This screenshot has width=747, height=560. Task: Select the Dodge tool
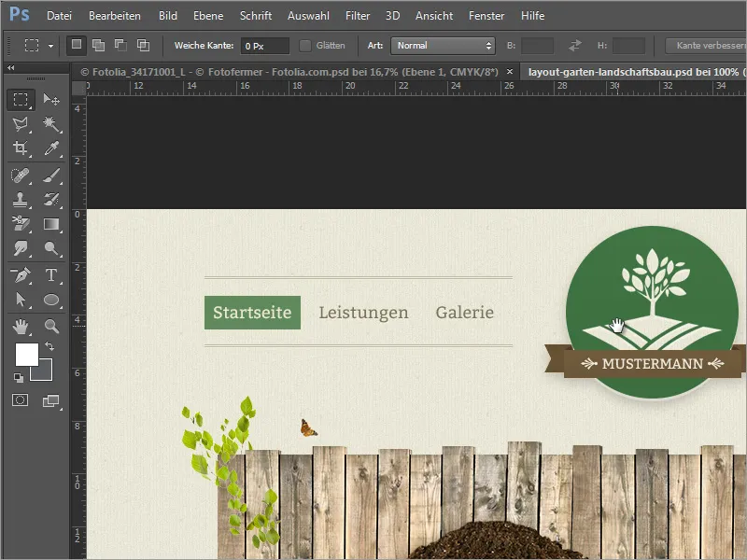(51, 248)
